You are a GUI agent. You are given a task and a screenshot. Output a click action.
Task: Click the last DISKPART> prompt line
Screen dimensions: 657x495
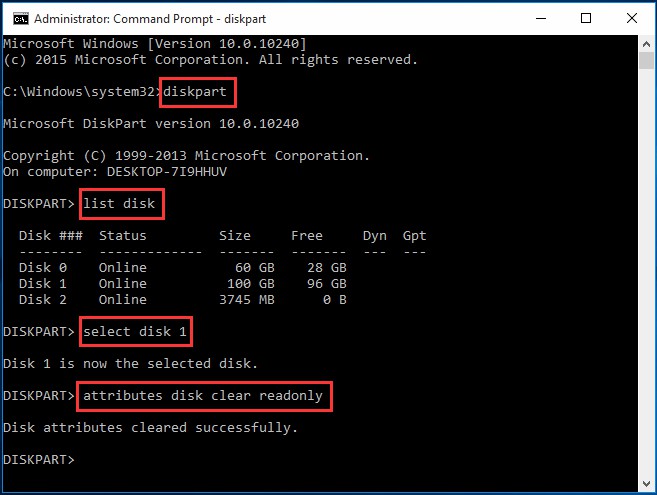tap(39, 459)
